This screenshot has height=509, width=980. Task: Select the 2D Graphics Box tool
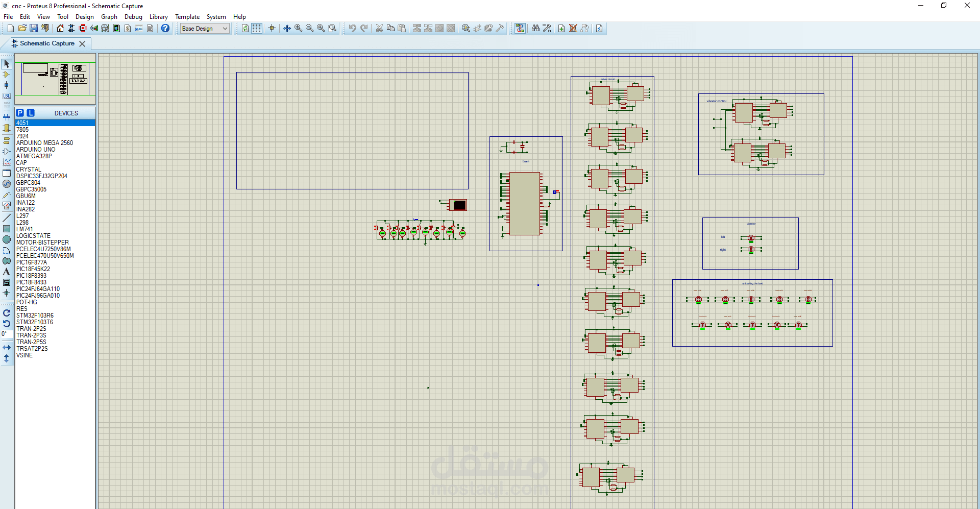coord(7,229)
